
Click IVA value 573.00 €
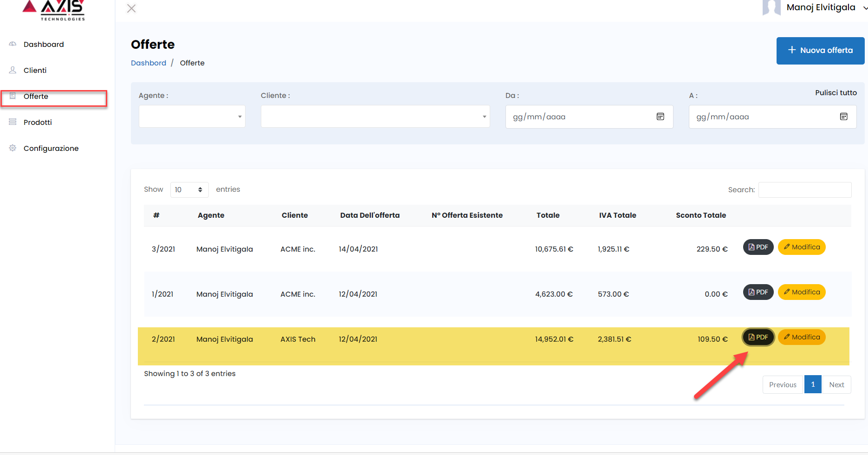613,294
